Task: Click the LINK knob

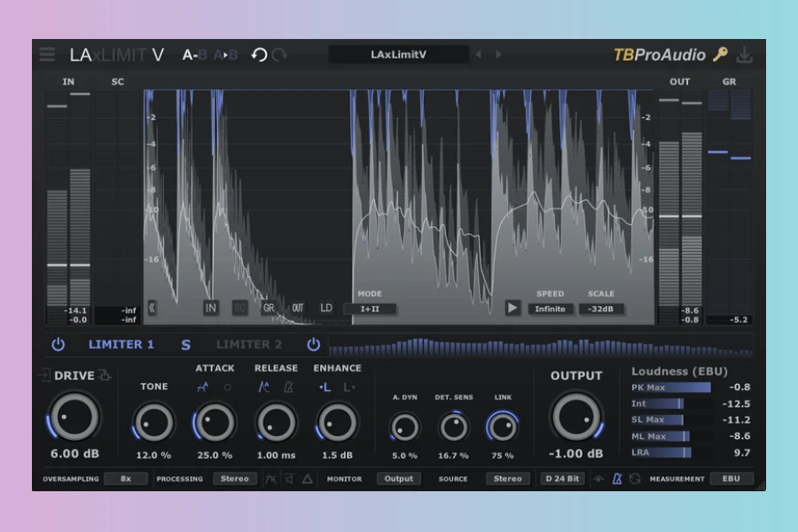Action: tap(503, 426)
